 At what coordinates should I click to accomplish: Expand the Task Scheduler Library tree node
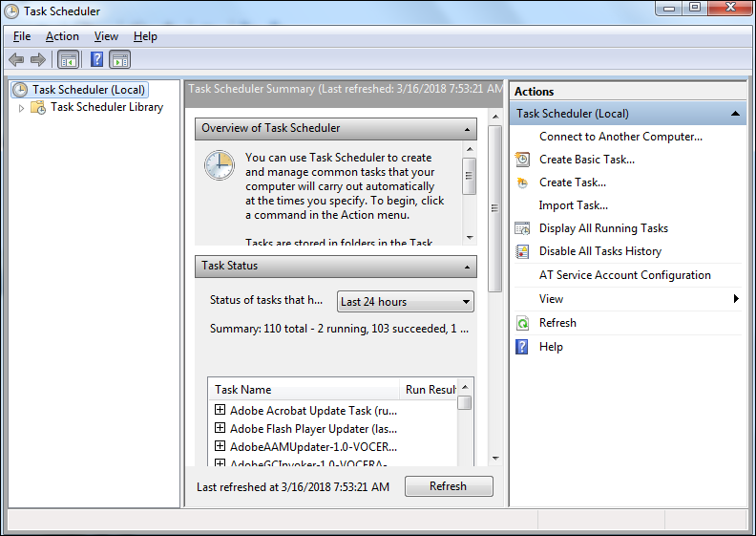point(22,108)
